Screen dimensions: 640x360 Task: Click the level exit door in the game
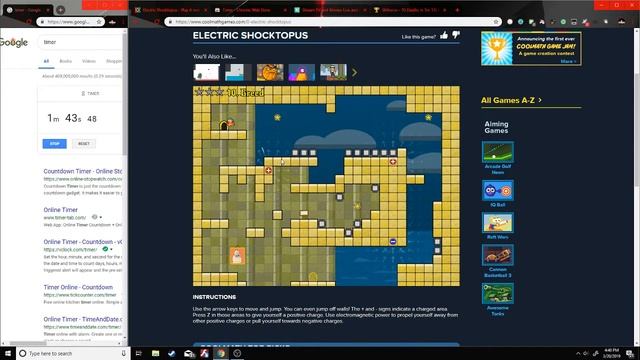pos(224,126)
